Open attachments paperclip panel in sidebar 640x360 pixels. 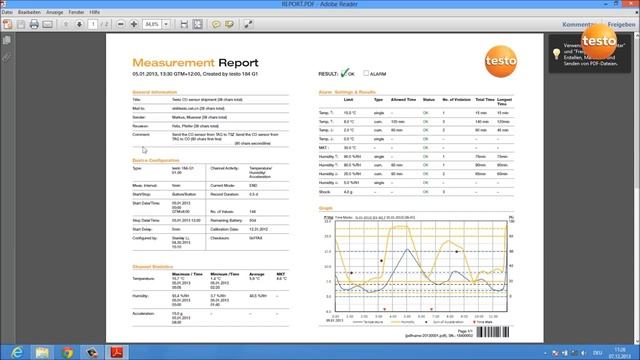pos(7,58)
